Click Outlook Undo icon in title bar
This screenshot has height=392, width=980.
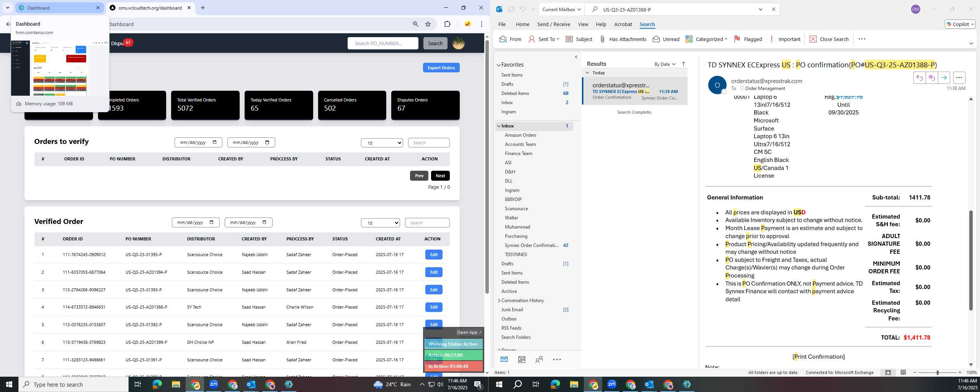(x=522, y=9)
